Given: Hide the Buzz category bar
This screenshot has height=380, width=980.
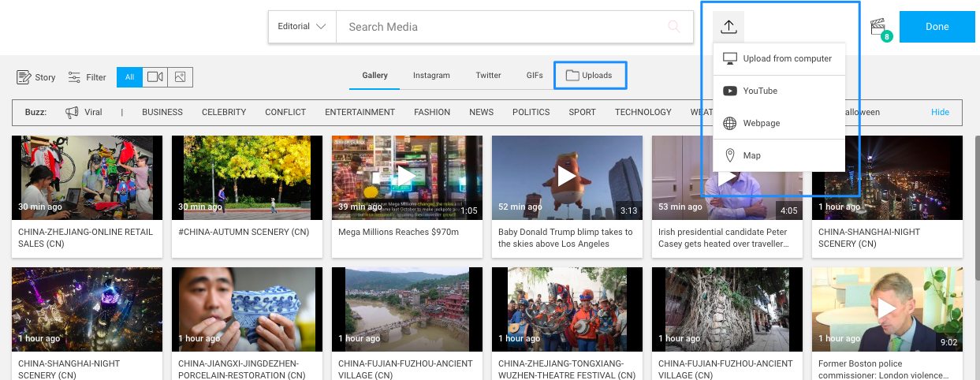Looking at the screenshot, I should click(940, 113).
